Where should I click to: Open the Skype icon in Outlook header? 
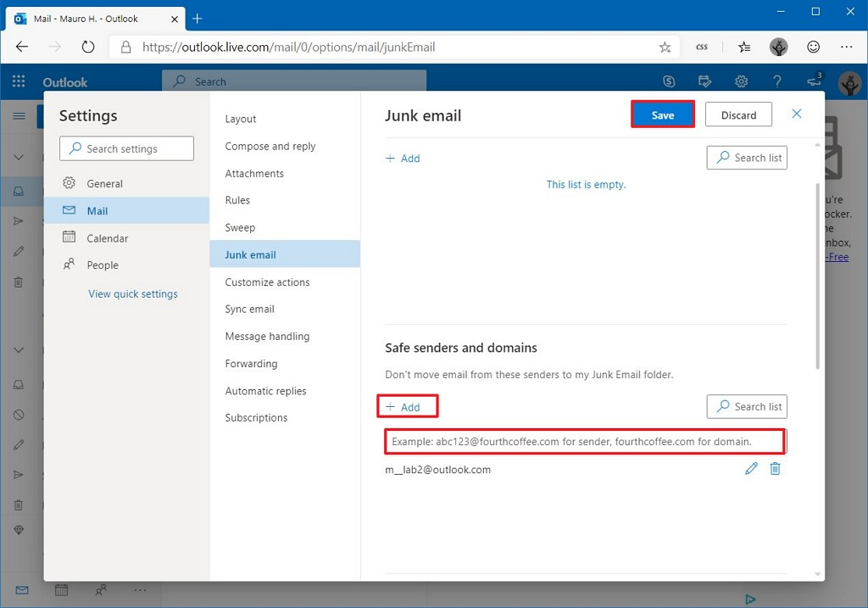(670, 81)
